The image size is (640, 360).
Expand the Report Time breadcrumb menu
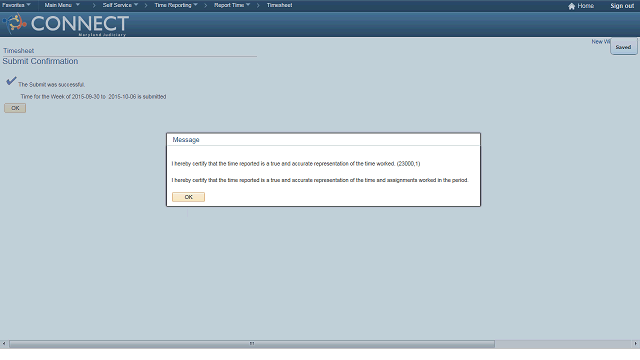click(232, 5)
